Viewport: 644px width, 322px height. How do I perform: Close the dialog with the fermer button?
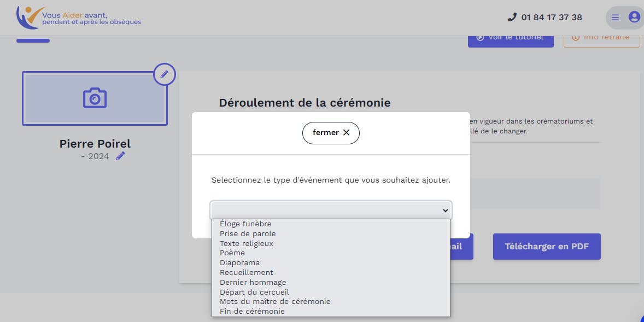(x=331, y=133)
